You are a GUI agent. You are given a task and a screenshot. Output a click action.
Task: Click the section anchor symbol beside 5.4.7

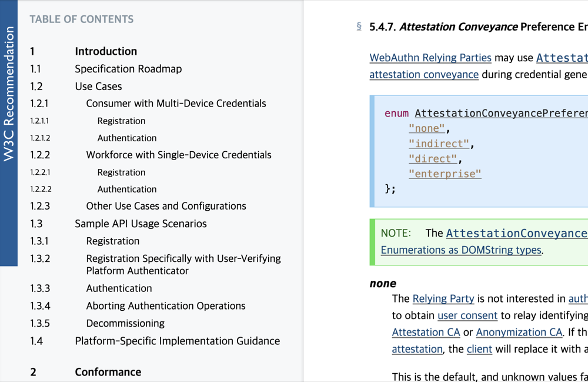point(359,26)
